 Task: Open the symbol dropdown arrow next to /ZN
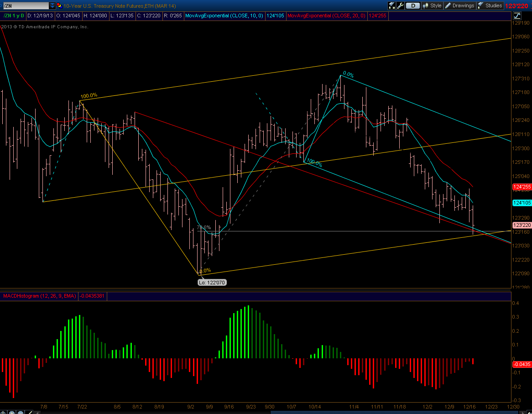coord(52,6)
